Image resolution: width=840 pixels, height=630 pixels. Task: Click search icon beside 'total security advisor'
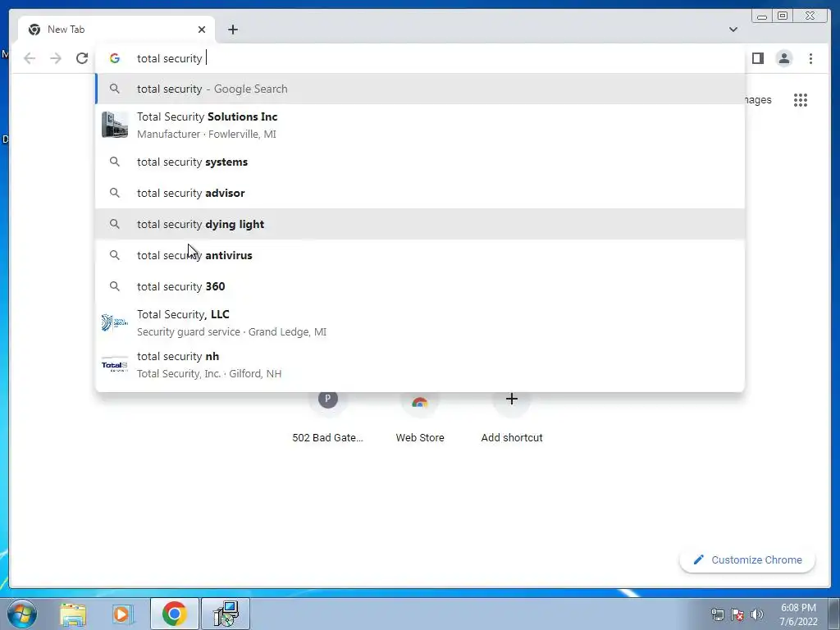[115, 193]
